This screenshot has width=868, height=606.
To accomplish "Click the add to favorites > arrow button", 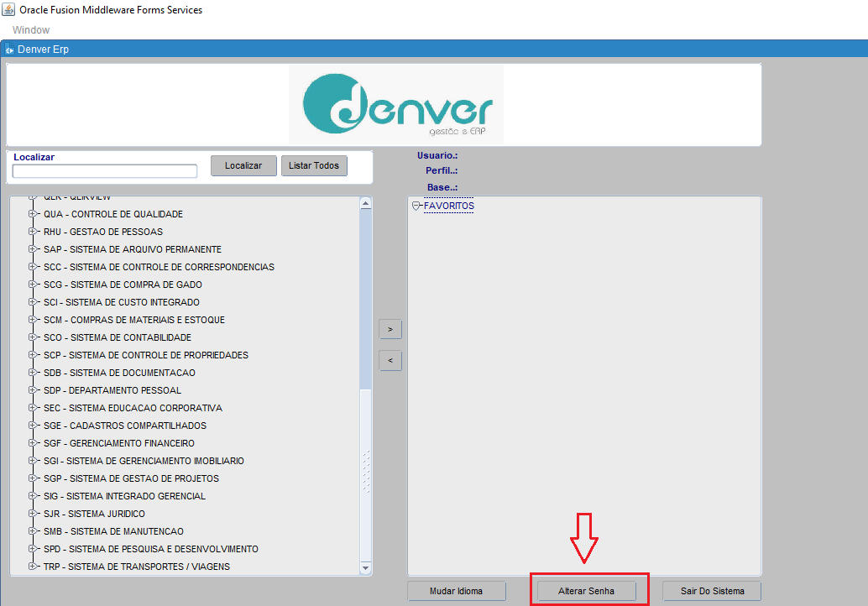I will pyautogui.click(x=390, y=329).
